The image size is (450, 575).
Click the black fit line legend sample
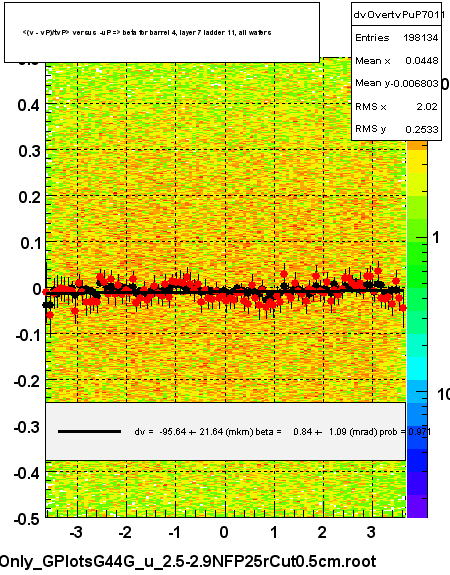tap(89, 432)
